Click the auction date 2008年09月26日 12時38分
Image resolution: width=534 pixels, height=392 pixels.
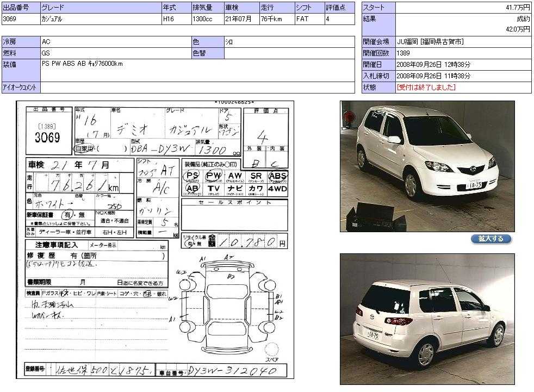click(433, 64)
